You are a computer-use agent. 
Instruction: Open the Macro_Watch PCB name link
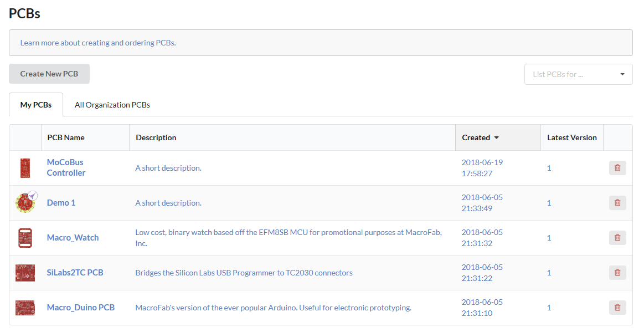(x=73, y=238)
